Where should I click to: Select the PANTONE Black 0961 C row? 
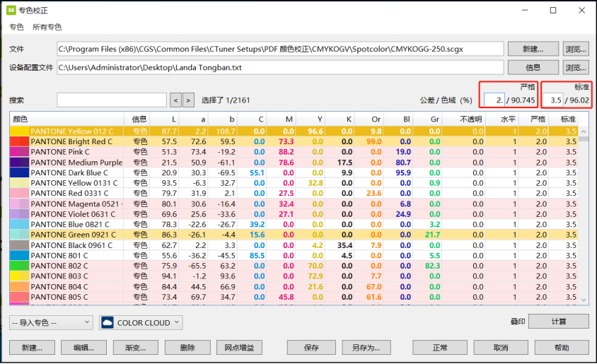pos(294,245)
